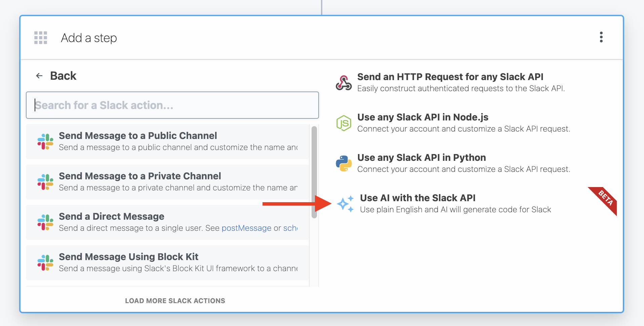Focus the Search for a Slack action field

[x=172, y=105]
